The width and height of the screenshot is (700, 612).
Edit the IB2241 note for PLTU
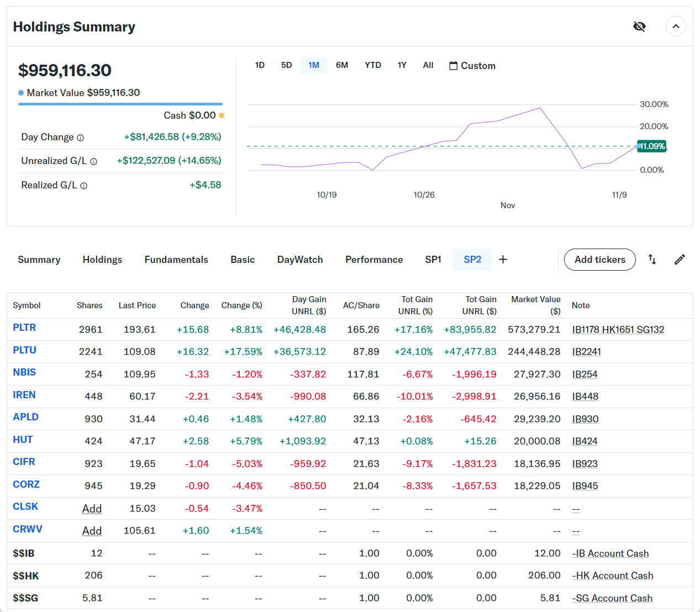pos(586,352)
